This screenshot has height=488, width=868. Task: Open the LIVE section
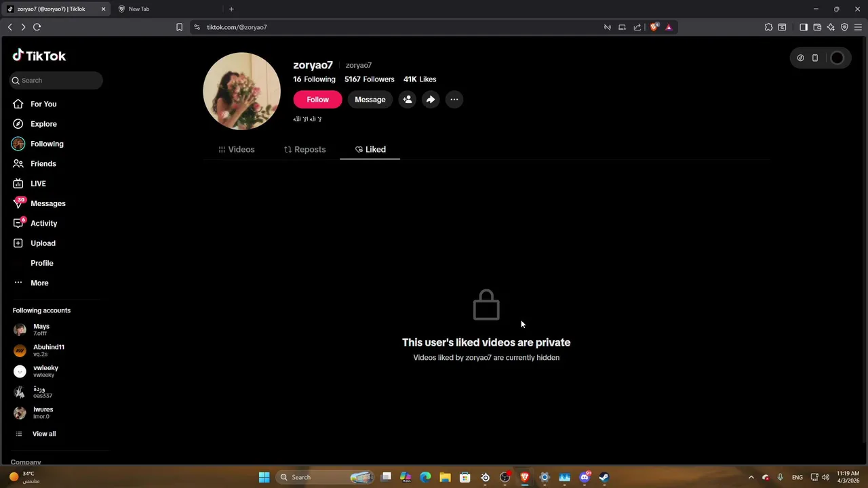29,184
